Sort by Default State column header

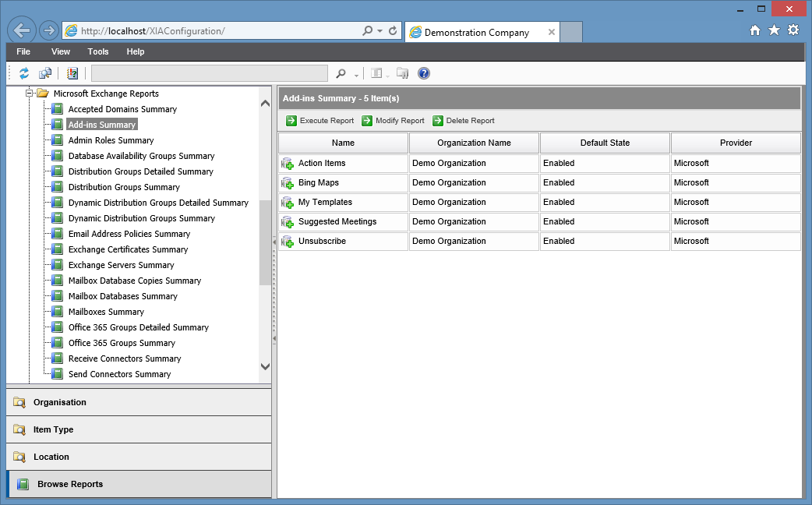[x=605, y=143]
